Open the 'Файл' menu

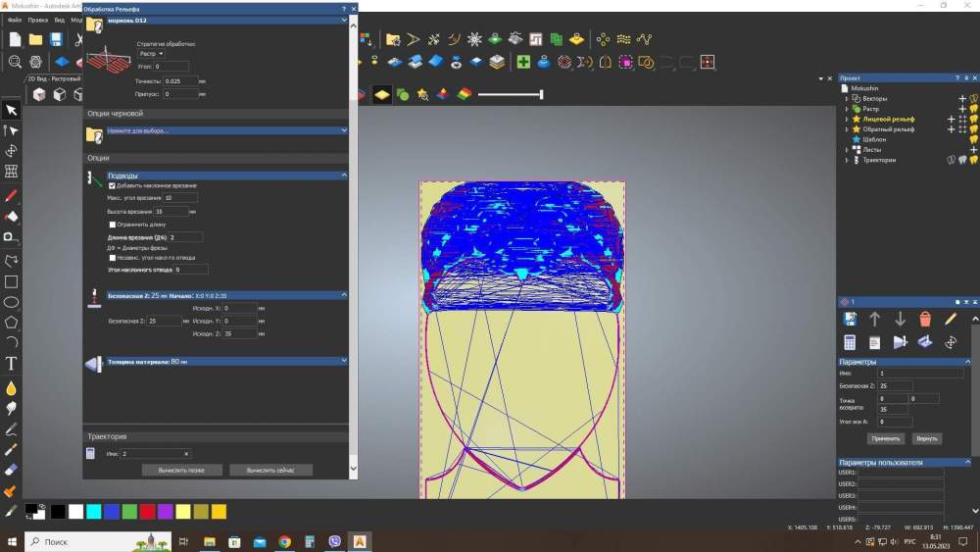click(x=14, y=20)
